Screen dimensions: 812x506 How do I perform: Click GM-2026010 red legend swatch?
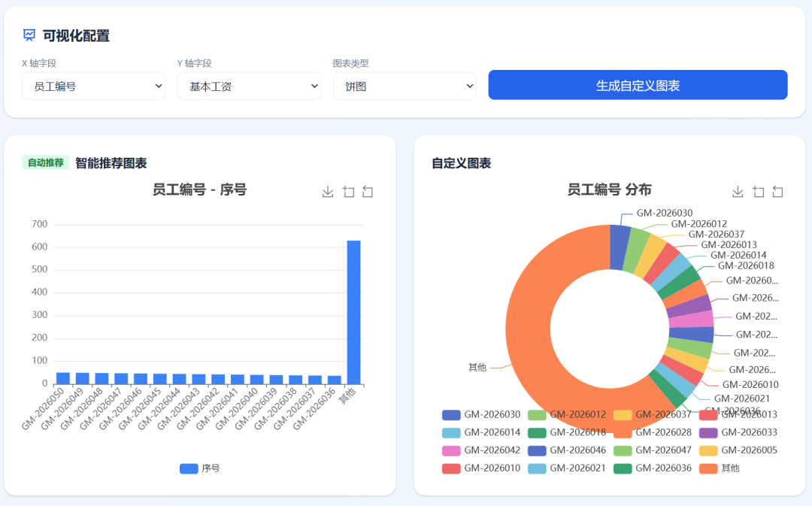(451, 468)
